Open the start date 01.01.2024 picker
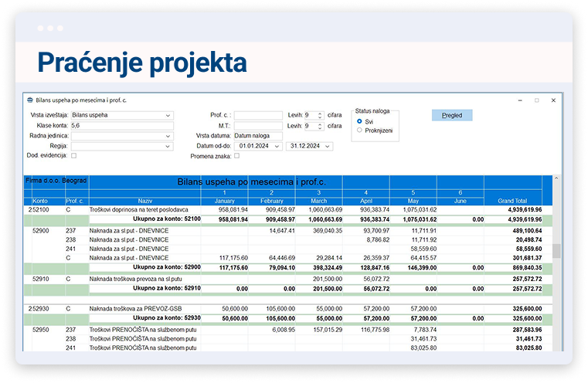 (x=276, y=145)
